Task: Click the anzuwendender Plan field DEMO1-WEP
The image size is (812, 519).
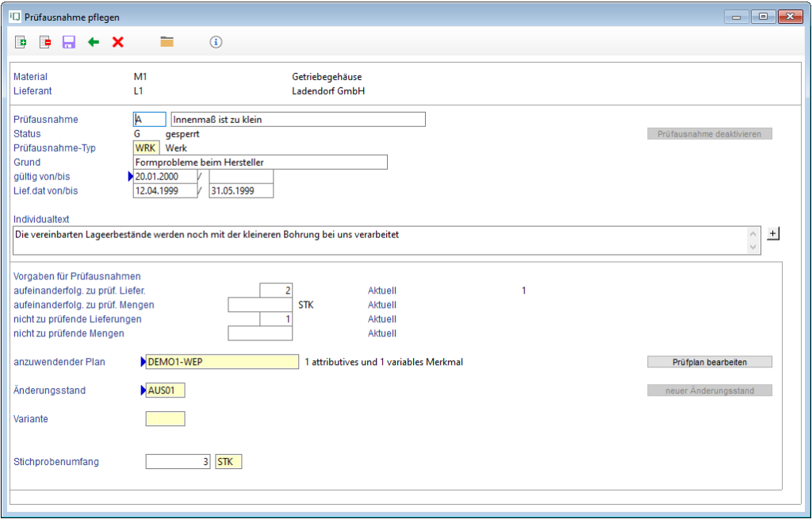Action: pyautogui.click(x=222, y=362)
